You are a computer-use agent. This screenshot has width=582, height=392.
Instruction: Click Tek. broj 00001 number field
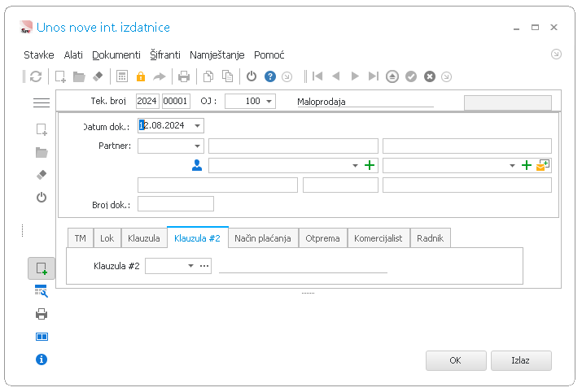coord(176,101)
